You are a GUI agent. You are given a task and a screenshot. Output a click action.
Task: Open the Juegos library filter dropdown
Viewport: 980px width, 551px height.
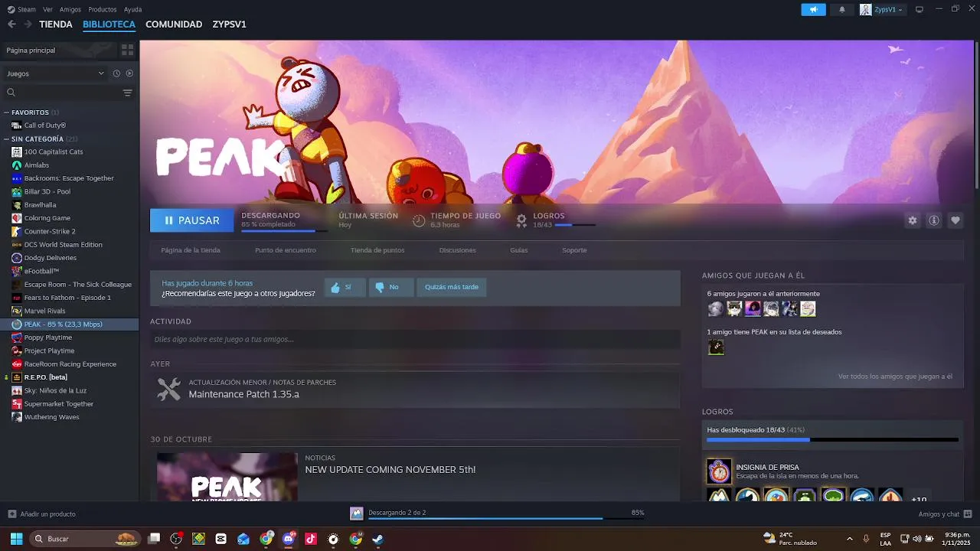click(55, 73)
